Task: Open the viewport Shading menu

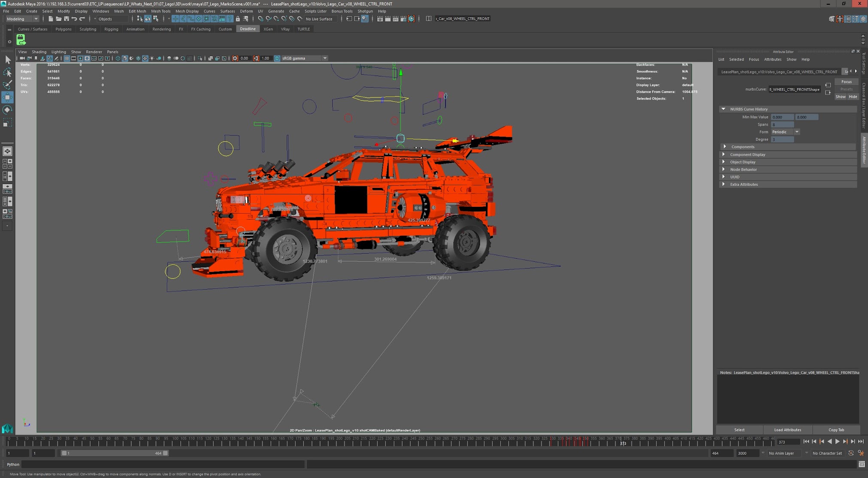Action: pos(39,52)
